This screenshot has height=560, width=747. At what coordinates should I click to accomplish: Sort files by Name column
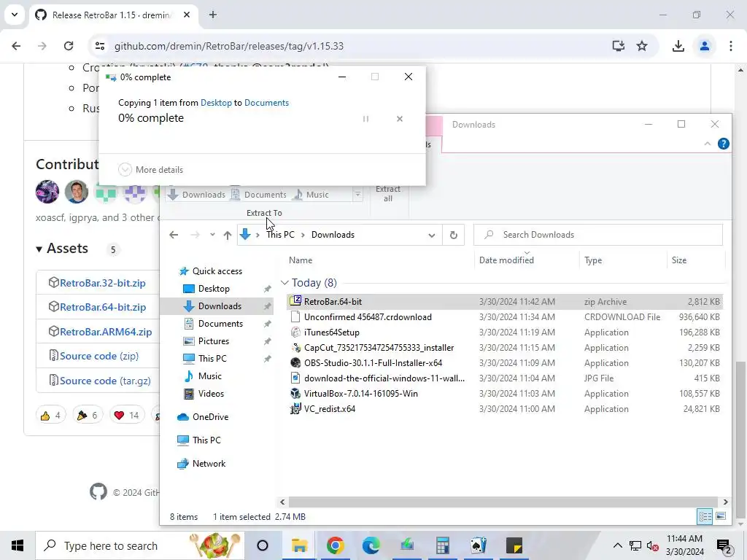[x=300, y=260]
